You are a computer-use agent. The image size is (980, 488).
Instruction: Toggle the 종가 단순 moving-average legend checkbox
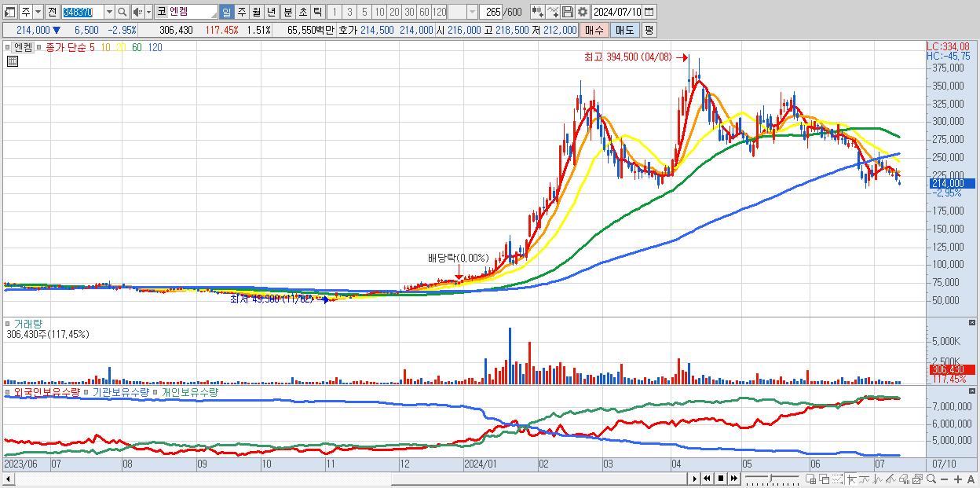click(x=41, y=47)
